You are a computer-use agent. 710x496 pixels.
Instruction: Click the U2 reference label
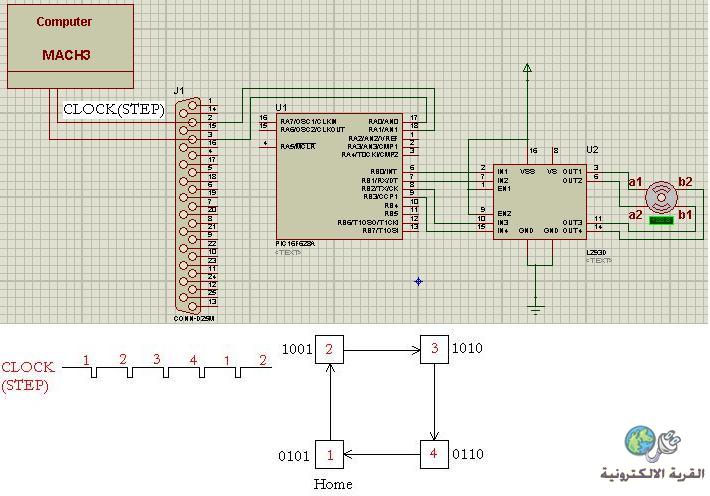592,149
